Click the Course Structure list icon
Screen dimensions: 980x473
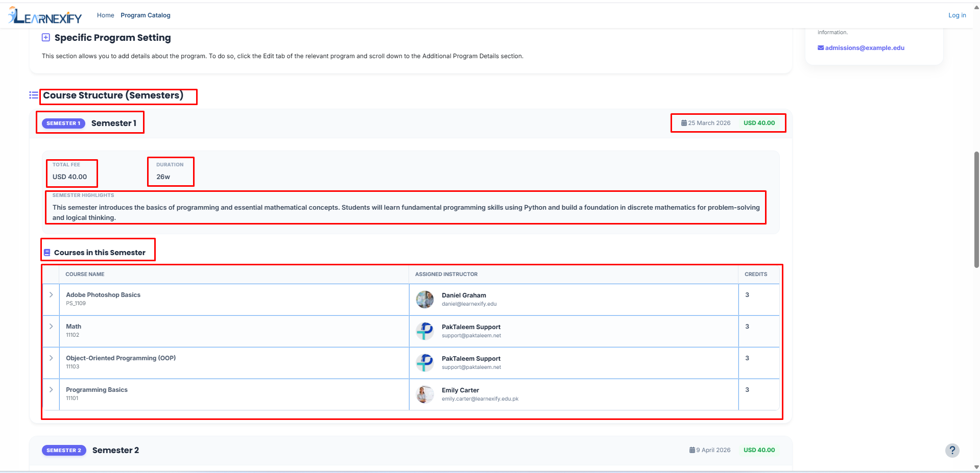pyautogui.click(x=34, y=95)
